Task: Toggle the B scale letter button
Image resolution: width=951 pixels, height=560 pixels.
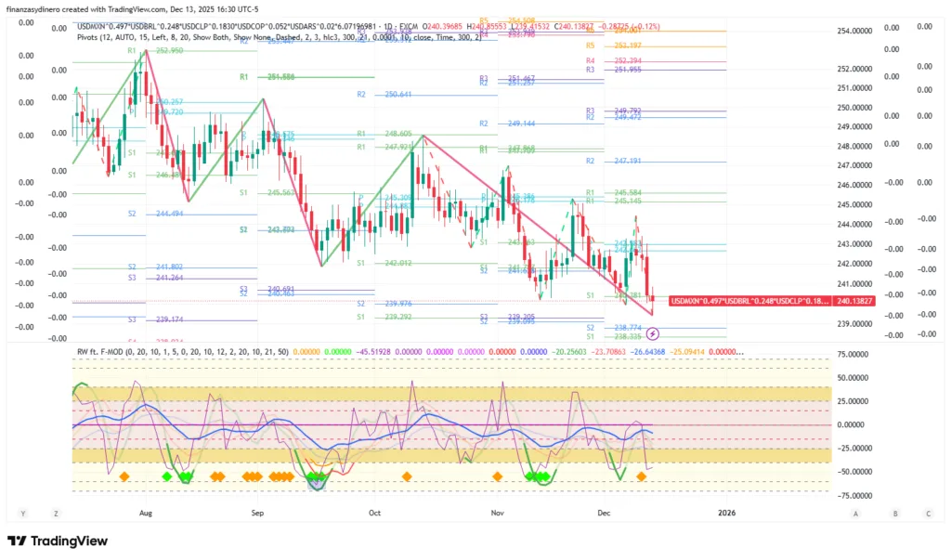Action: [894, 513]
